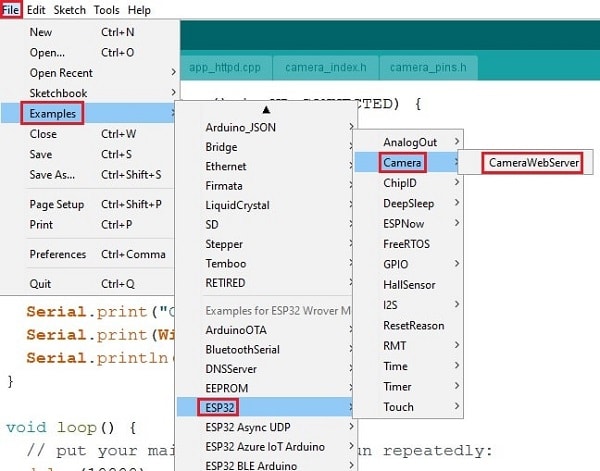600x471 pixels.
Task: Switch to camera_index.h tab
Action: click(326, 68)
